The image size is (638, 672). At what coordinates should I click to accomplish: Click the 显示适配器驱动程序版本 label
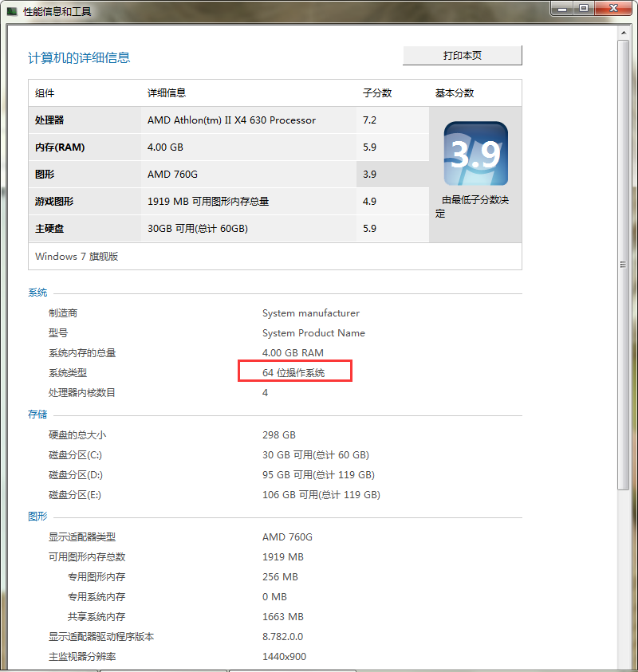101,636
